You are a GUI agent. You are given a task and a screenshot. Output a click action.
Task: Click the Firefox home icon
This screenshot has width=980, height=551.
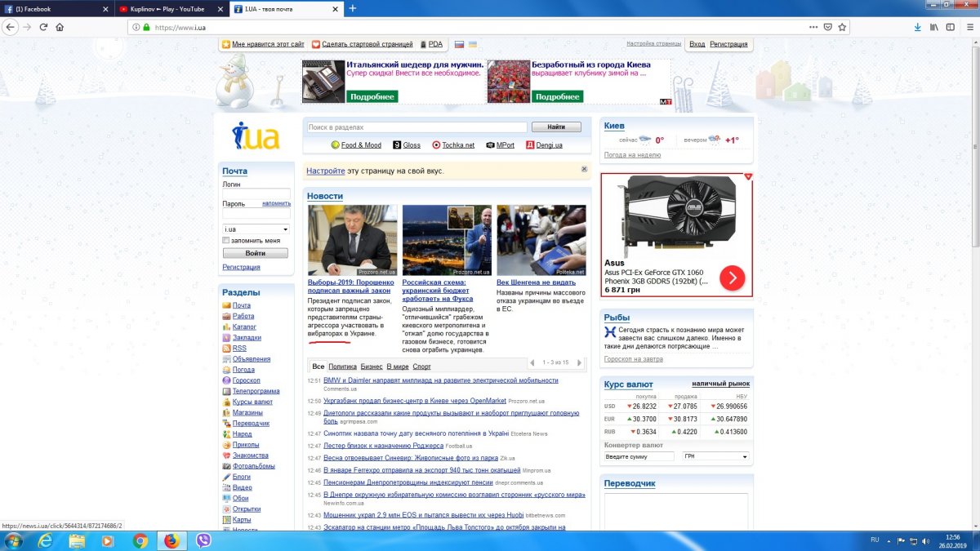click(x=60, y=27)
